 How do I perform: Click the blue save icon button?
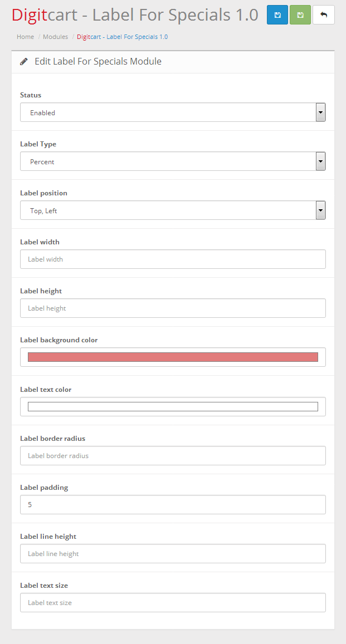(277, 15)
